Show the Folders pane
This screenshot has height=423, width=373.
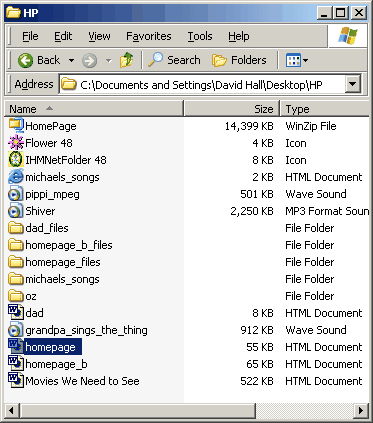click(239, 60)
